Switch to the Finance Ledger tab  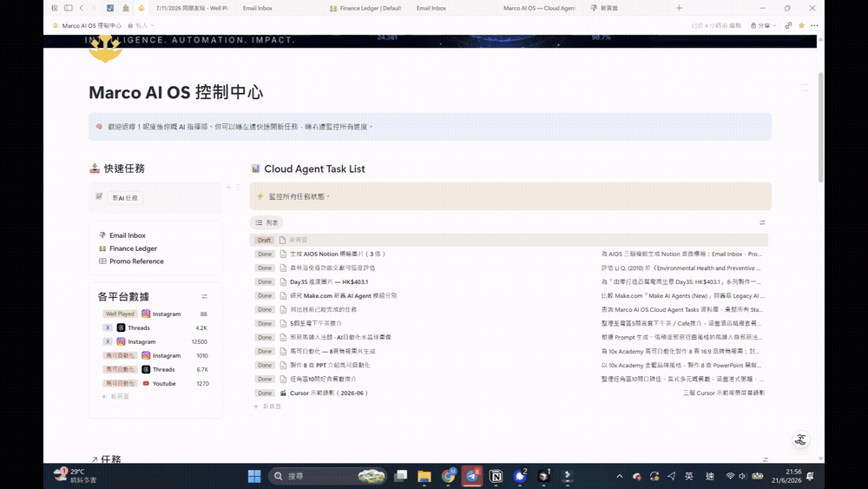click(x=365, y=9)
